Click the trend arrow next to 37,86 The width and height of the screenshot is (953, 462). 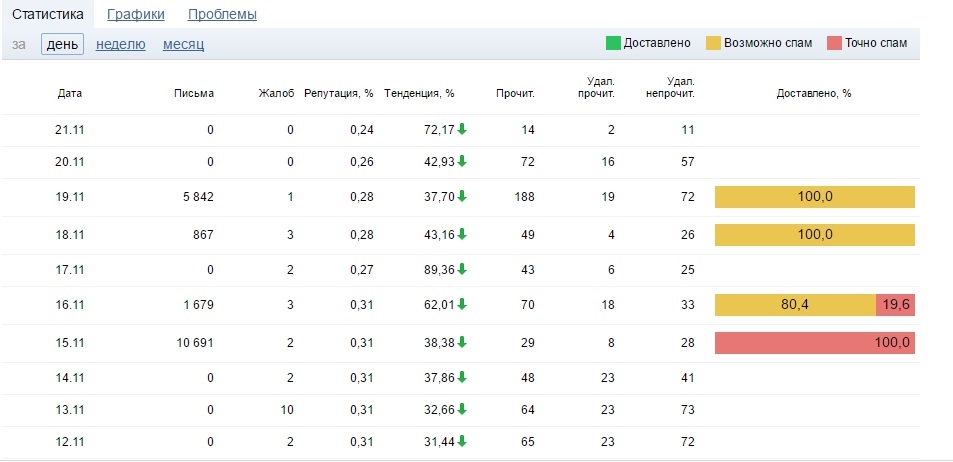tap(462, 377)
